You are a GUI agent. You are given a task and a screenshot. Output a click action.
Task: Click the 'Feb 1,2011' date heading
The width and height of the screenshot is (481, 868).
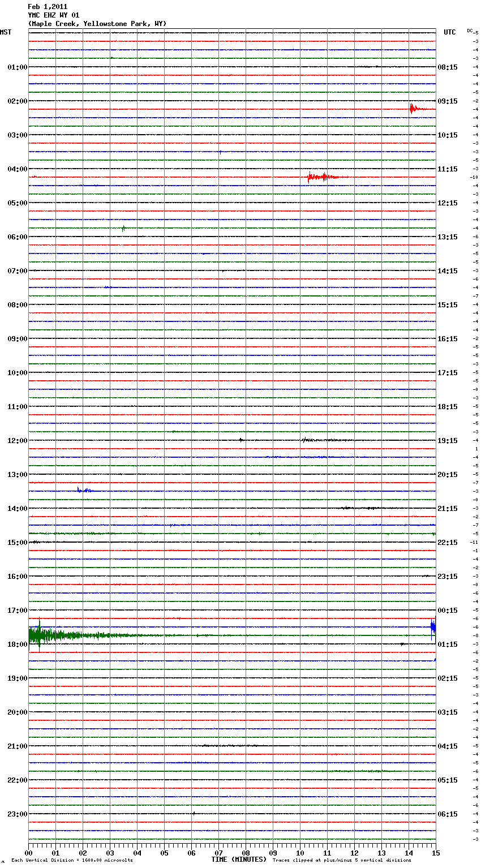tap(48, 7)
